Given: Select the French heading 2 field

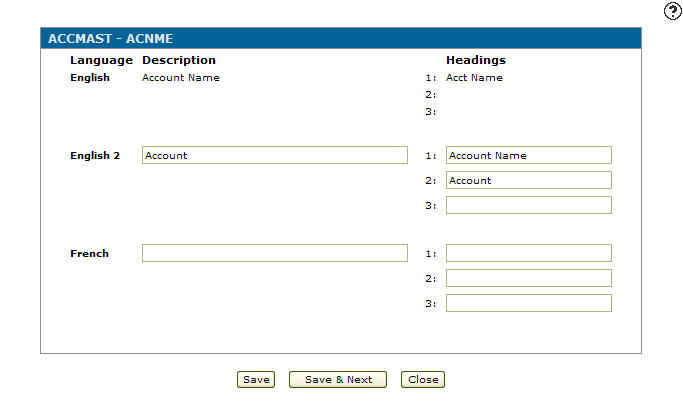Looking at the screenshot, I should pyautogui.click(x=528, y=278).
